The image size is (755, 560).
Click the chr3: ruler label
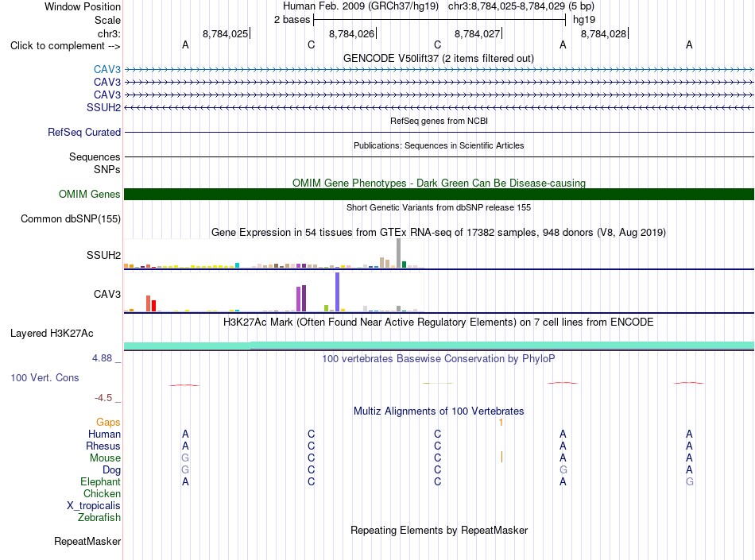click(x=109, y=33)
